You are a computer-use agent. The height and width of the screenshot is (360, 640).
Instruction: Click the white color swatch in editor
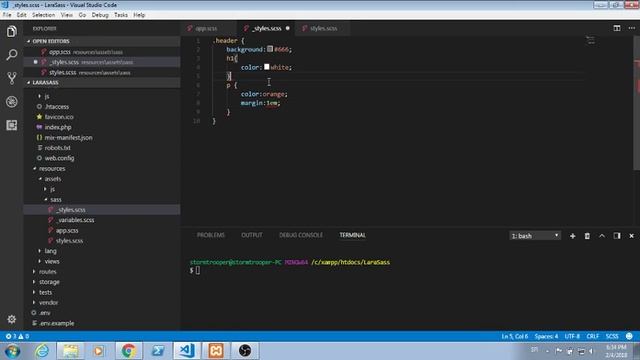[x=267, y=67]
